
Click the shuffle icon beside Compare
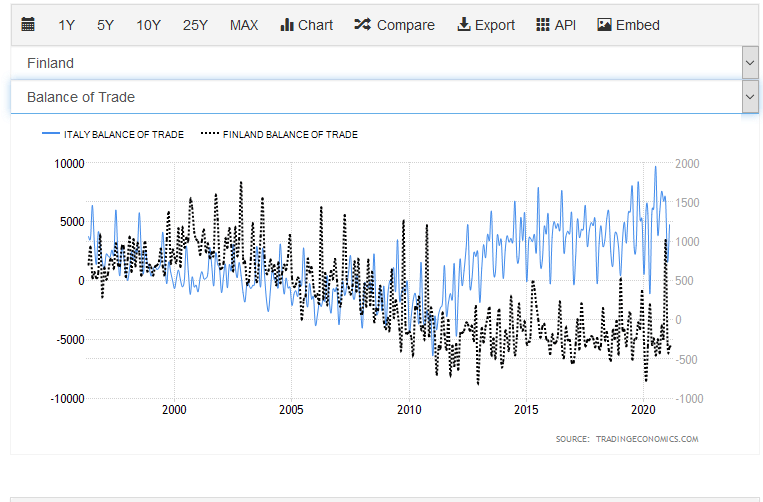click(x=362, y=25)
